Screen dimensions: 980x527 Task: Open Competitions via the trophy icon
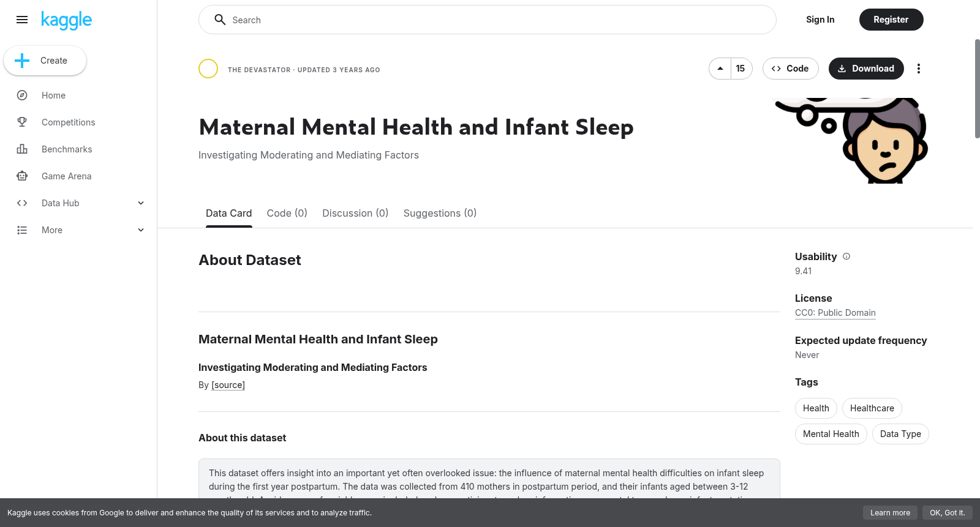point(22,122)
